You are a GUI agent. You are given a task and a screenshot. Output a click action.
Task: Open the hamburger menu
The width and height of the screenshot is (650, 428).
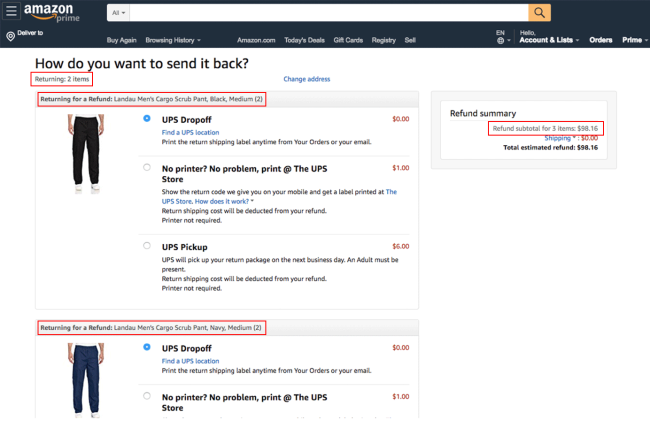(x=11, y=12)
